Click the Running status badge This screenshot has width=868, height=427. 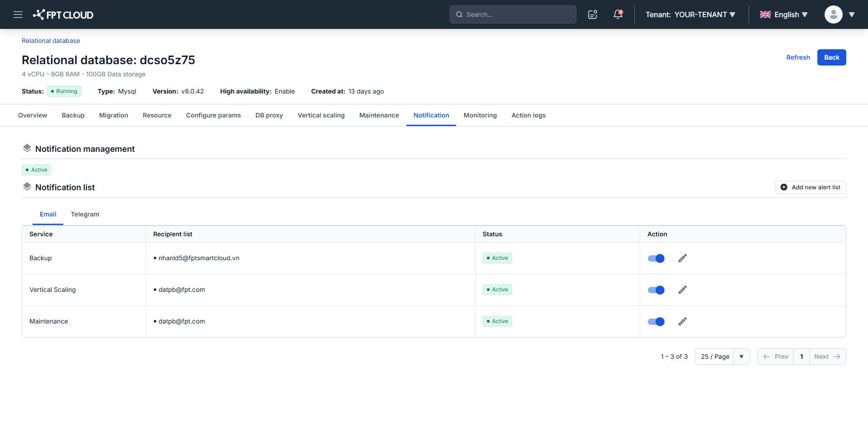point(64,91)
